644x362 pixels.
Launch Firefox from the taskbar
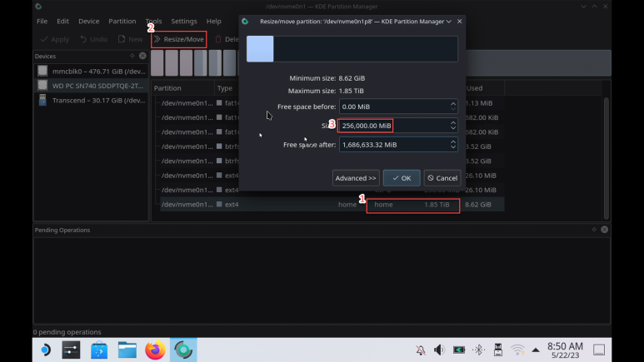(155, 350)
